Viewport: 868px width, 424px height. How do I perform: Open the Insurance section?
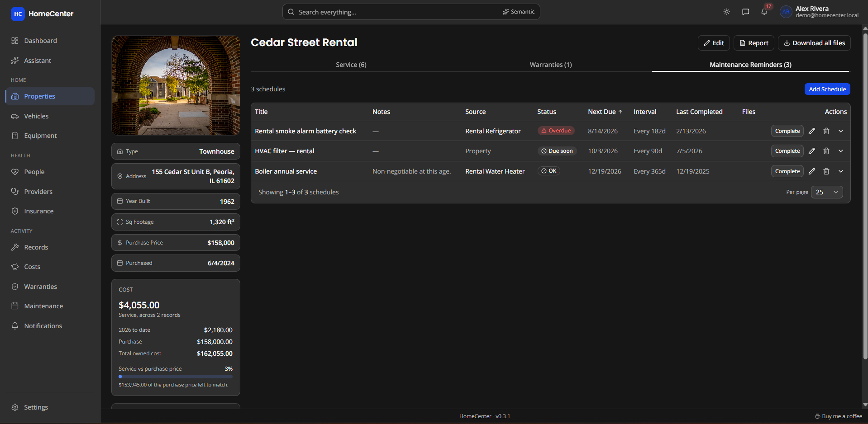tap(50, 211)
